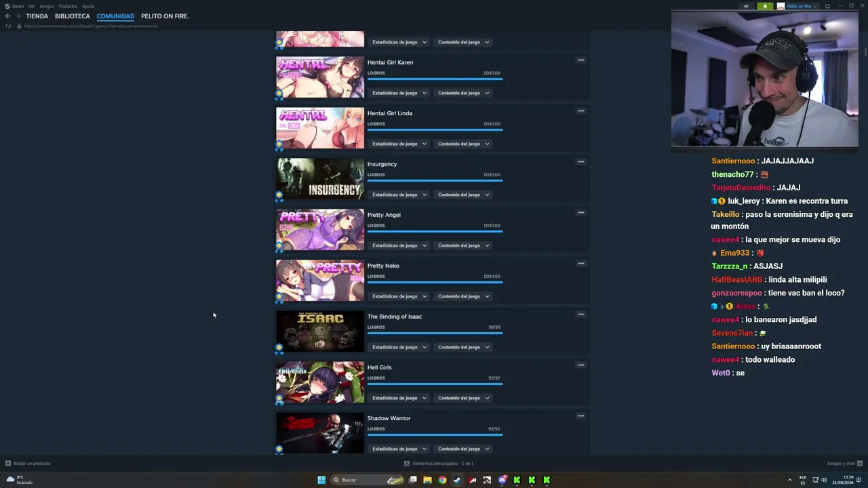Open options menu for Hentai Girl Linda
868x488 pixels.
(580, 111)
